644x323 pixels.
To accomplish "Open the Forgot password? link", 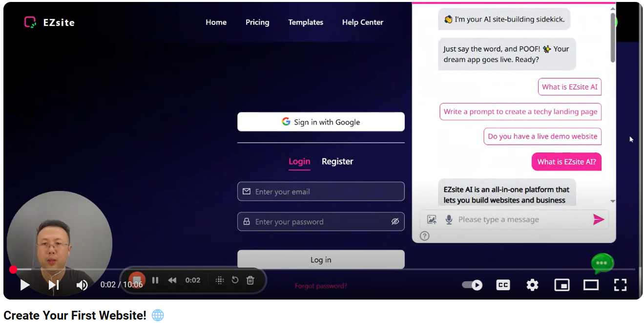I will pyautogui.click(x=321, y=286).
